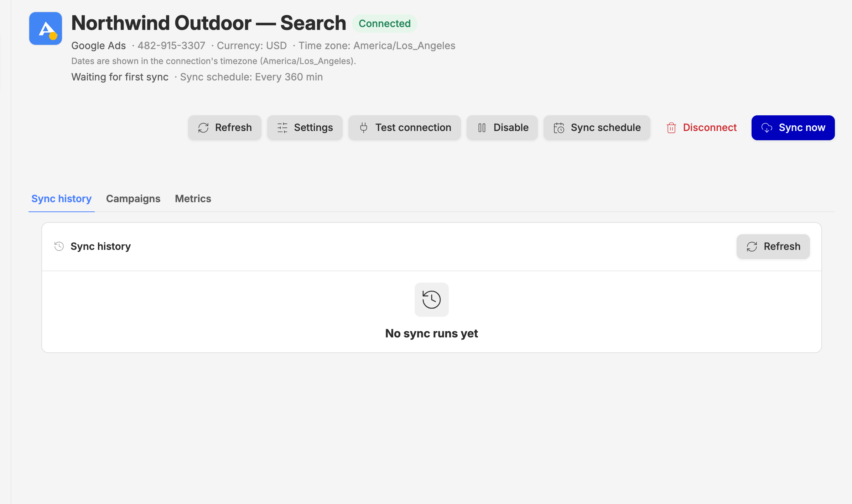Click the refresh arrows icon inside Sync history panel
The width and height of the screenshot is (852, 504).
[752, 247]
